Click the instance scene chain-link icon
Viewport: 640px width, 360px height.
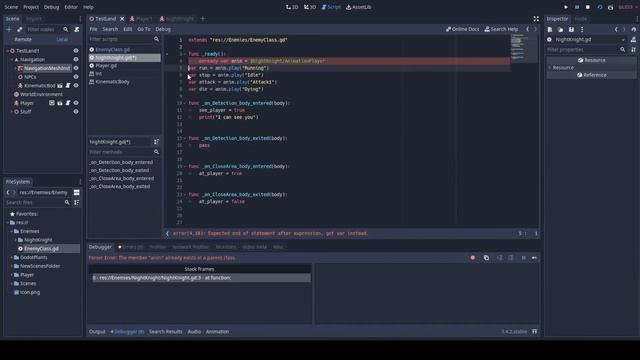pyautogui.click(x=19, y=29)
